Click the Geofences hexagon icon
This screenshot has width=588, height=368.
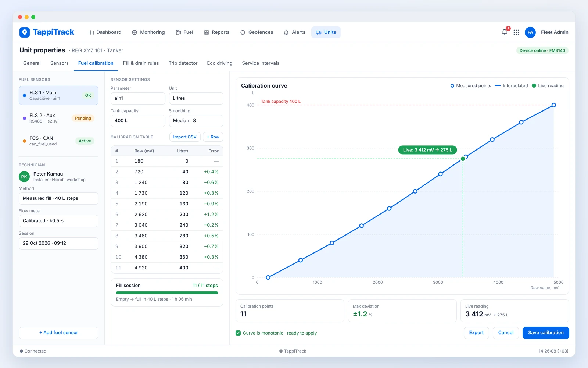click(243, 32)
